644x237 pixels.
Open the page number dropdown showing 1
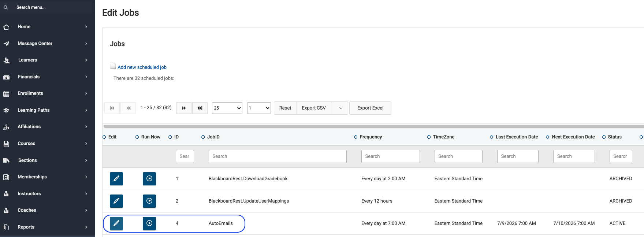[x=259, y=108]
